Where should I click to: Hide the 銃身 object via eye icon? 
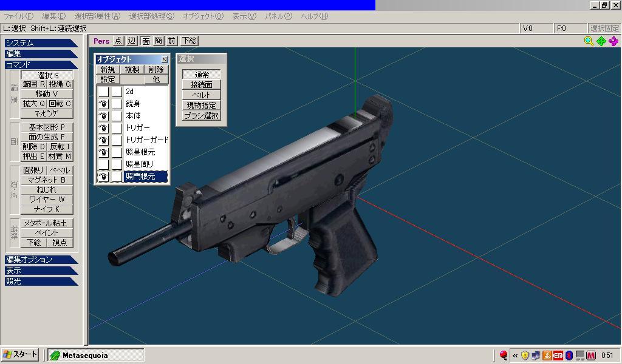[x=103, y=104]
